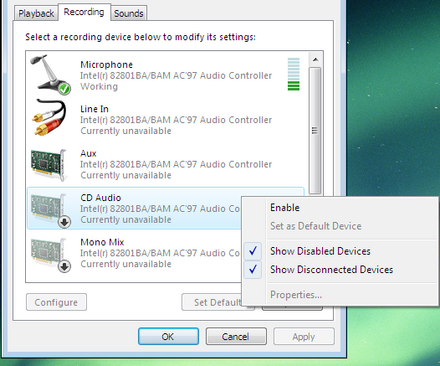Confirm with the OK button
440x366 pixels.
[168, 336]
